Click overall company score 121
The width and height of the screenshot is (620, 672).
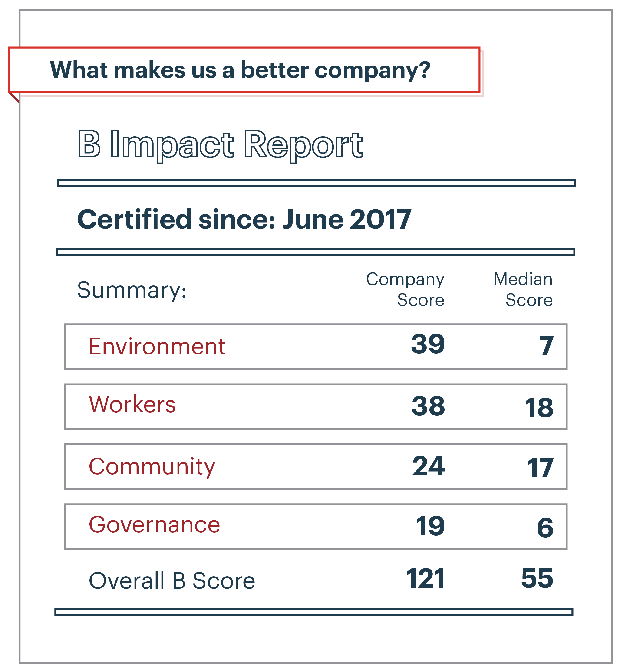coord(426,579)
